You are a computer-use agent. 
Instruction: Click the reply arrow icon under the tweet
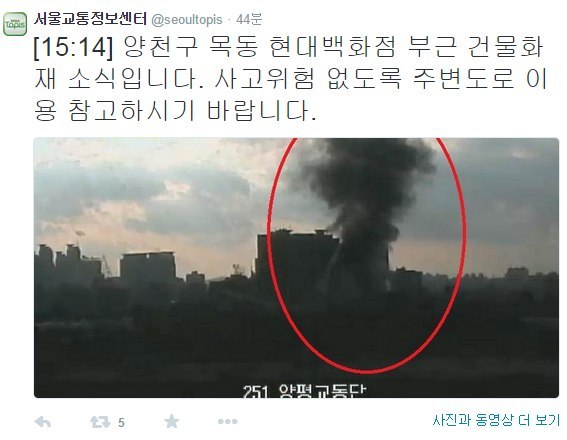pyautogui.click(x=42, y=422)
